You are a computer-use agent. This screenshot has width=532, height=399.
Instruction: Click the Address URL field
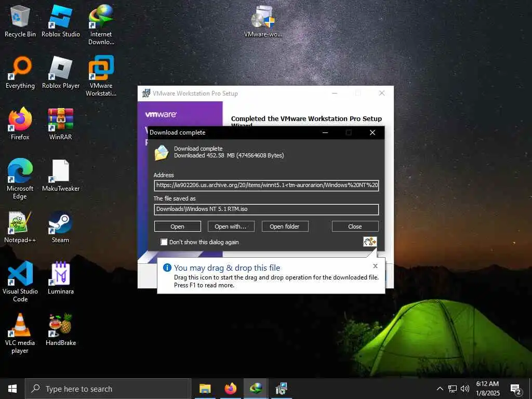267,185
